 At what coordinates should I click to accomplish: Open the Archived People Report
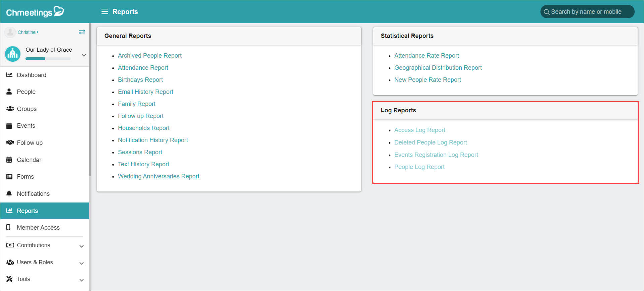[149, 56]
